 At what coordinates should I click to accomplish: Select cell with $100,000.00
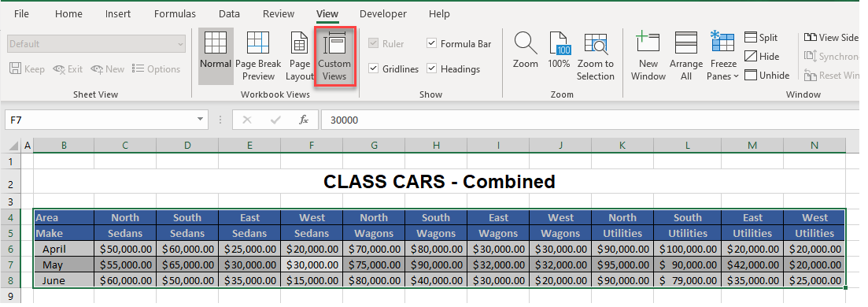pyautogui.click(x=688, y=250)
